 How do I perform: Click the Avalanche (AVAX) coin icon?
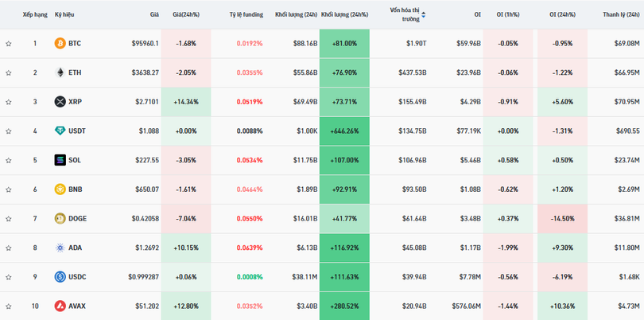click(x=60, y=306)
